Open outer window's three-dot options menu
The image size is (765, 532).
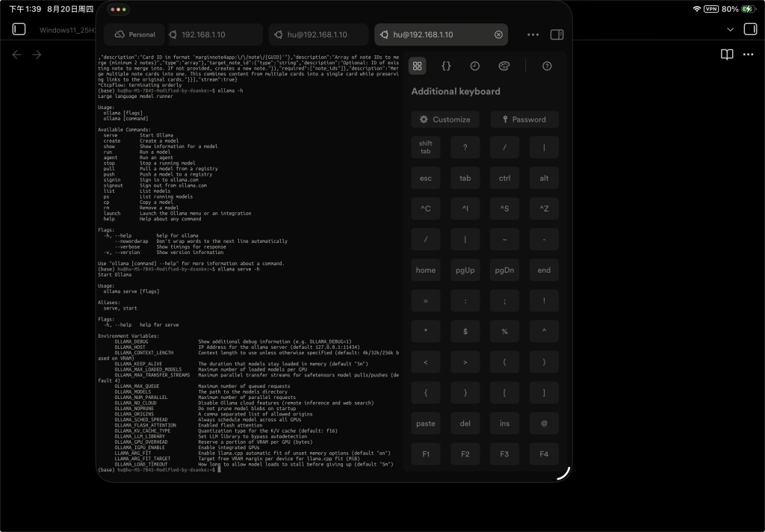coord(749,55)
